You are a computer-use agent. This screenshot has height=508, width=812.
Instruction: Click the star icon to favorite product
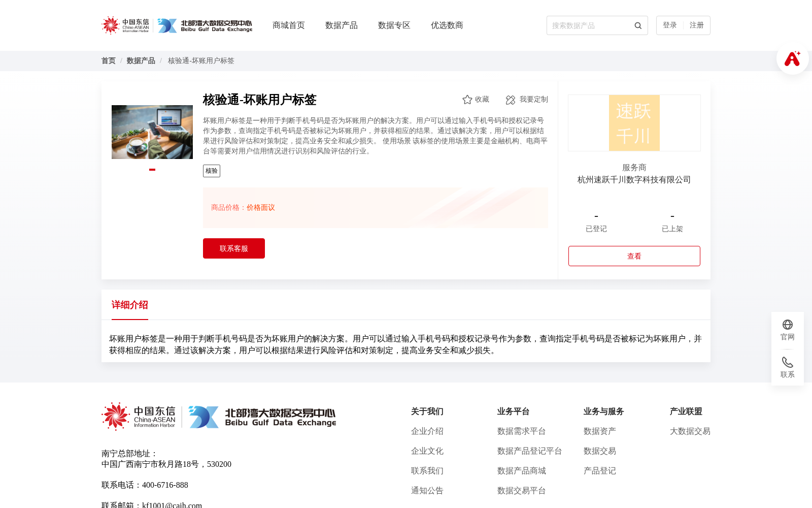pos(467,100)
